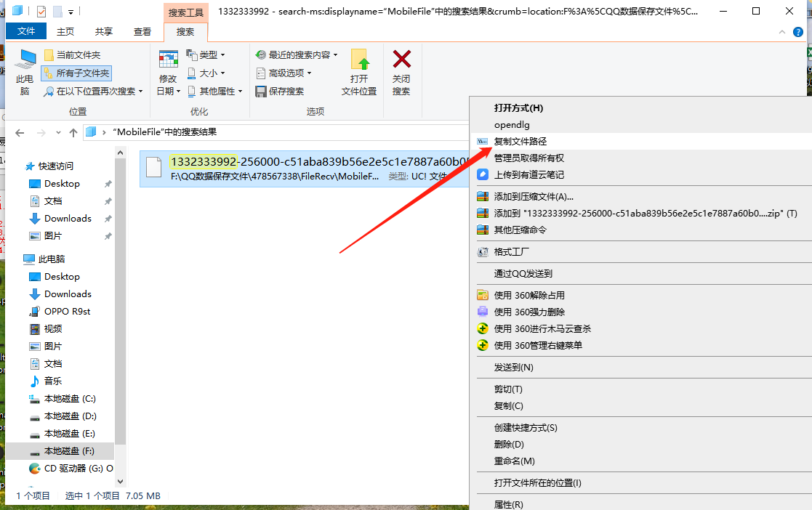This screenshot has width=812, height=510.
Task: Switch to the 共享 ribbon tab
Action: coord(102,31)
